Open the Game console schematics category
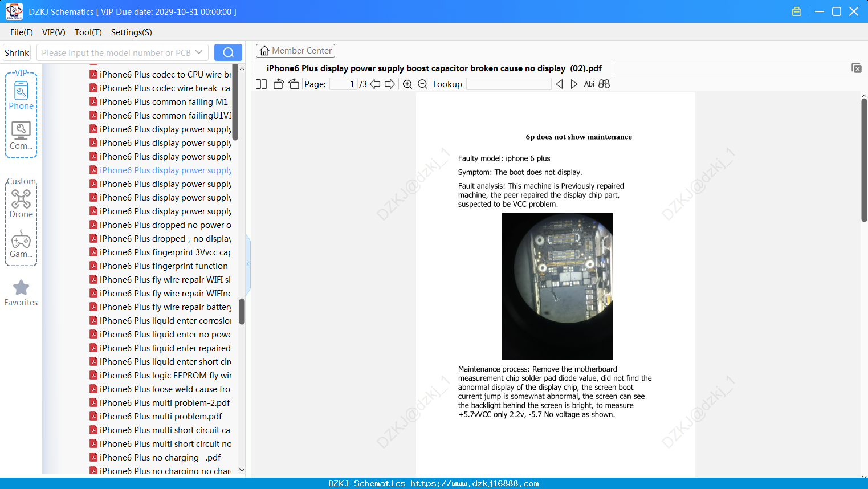 click(21, 244)
